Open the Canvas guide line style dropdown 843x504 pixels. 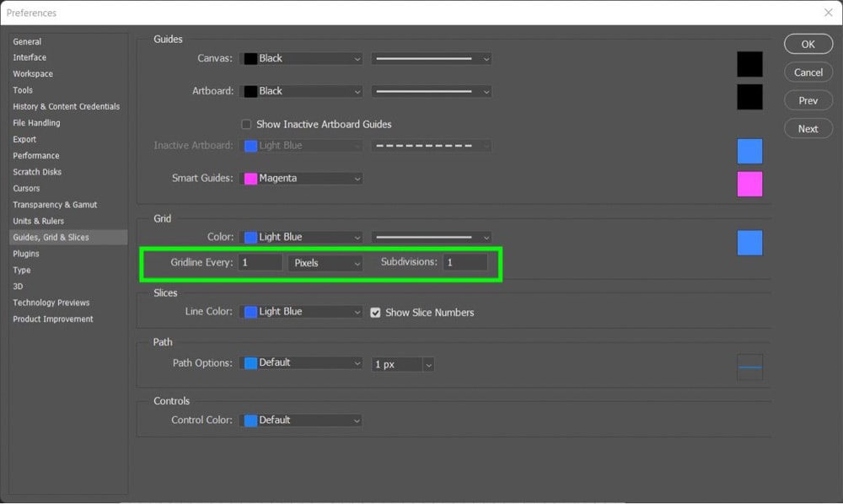tap(431, 58)
